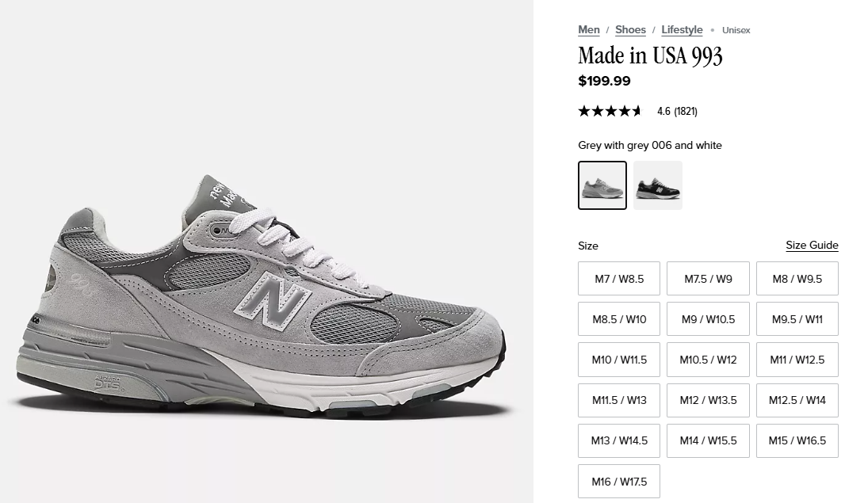868x503 pixels.
Task: Pick size M13 / W14.5
Action: 619,440
